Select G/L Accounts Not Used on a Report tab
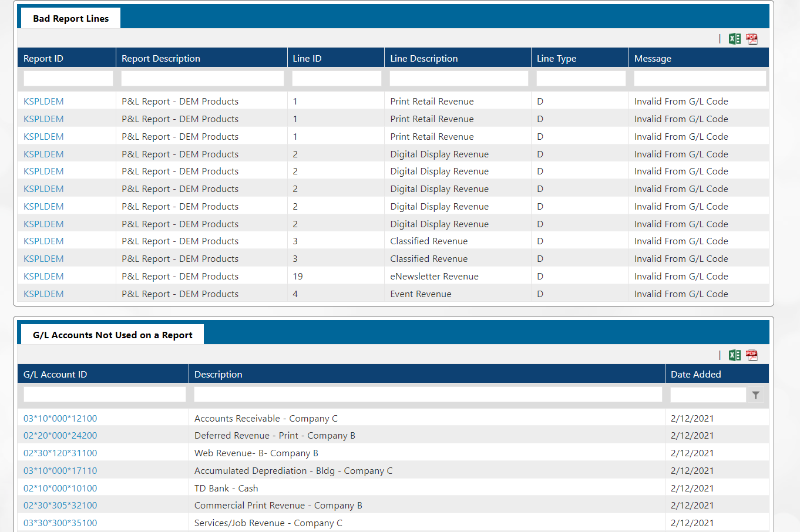 tap(112, 335)
